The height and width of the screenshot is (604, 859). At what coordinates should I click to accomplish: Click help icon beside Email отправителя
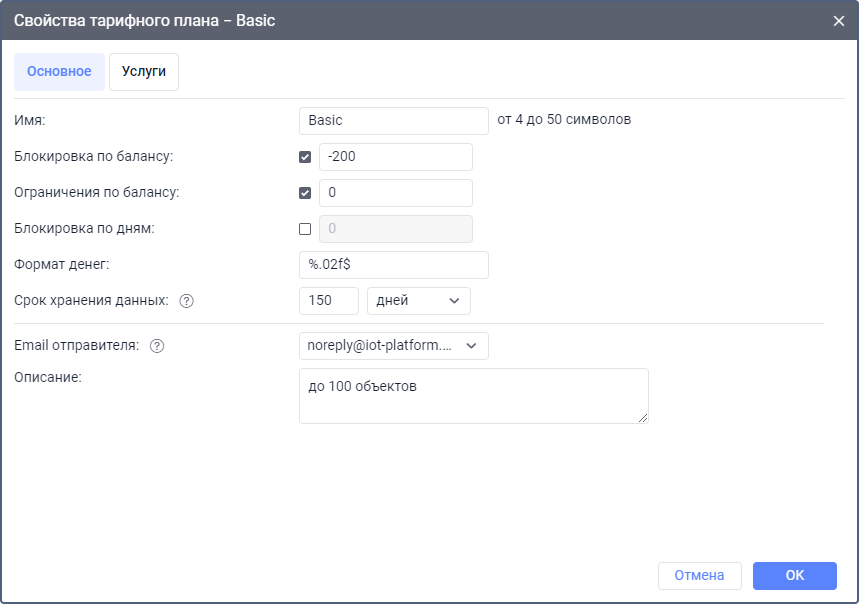[157, 346]
